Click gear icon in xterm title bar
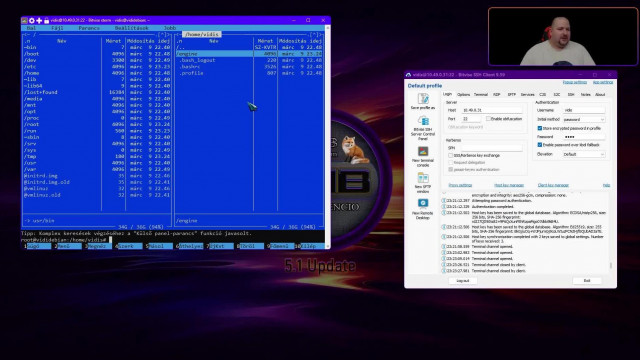 coord(32,20)
